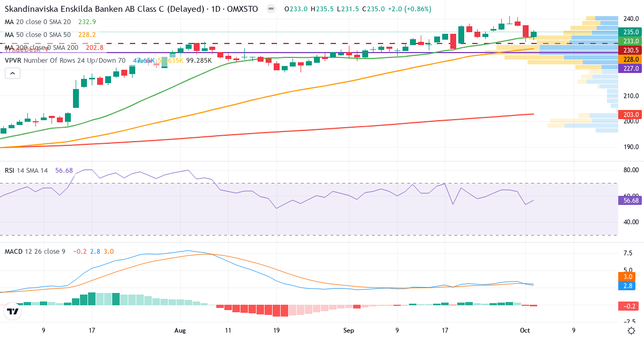Click the RSI 56.68 axis value label
The height and width of the screenshot is (338, 644).
(x=631, y=201)
